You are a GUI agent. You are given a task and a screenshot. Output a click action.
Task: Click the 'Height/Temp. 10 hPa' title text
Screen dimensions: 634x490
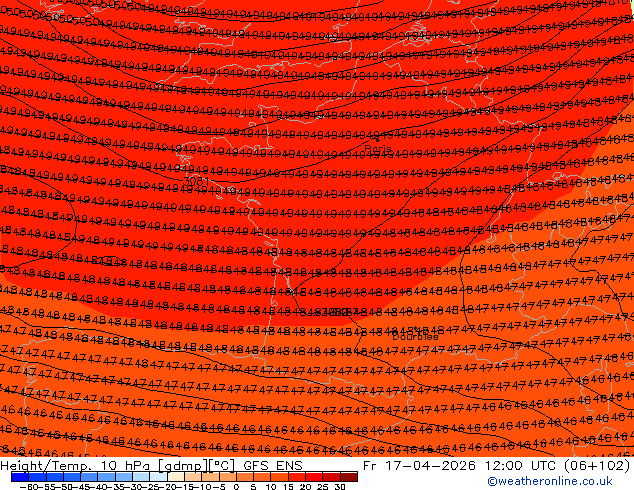click(x=77, y=466)
